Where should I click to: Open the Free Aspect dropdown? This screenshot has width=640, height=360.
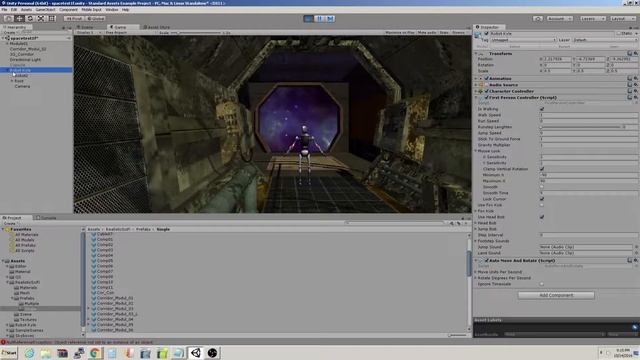[x=131, y=32]
